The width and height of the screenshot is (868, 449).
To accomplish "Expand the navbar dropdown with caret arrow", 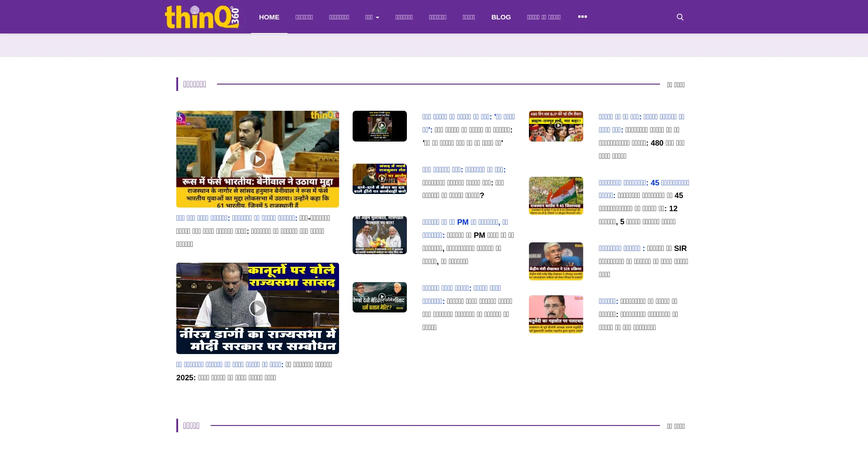I will click(372, 17).
